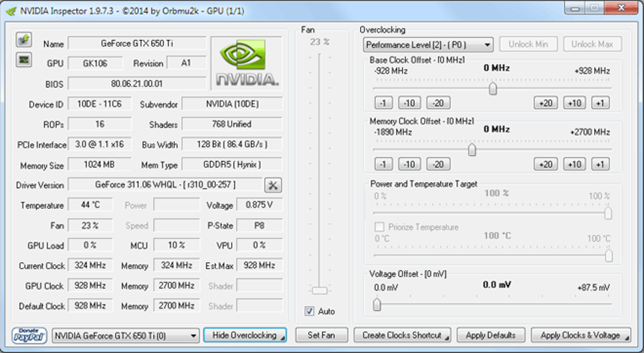Click the BIOS field 80.06.21.00.01
Screen dimensions: 644x353
pos(137,83)
